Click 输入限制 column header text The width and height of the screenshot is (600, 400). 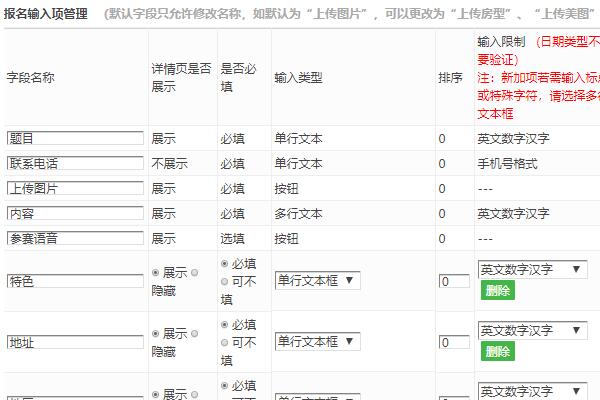(501, 41)
